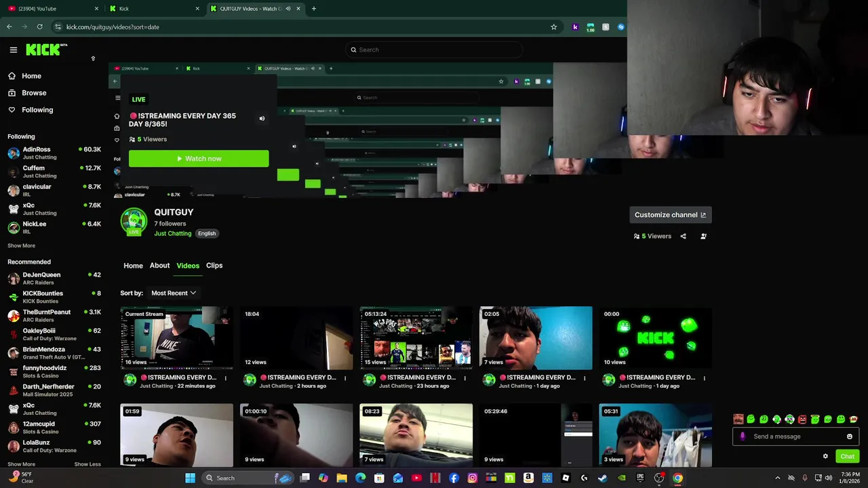Click the Kick extension icon in toolbar
The image size is (868, 488).
pos(575,27)
